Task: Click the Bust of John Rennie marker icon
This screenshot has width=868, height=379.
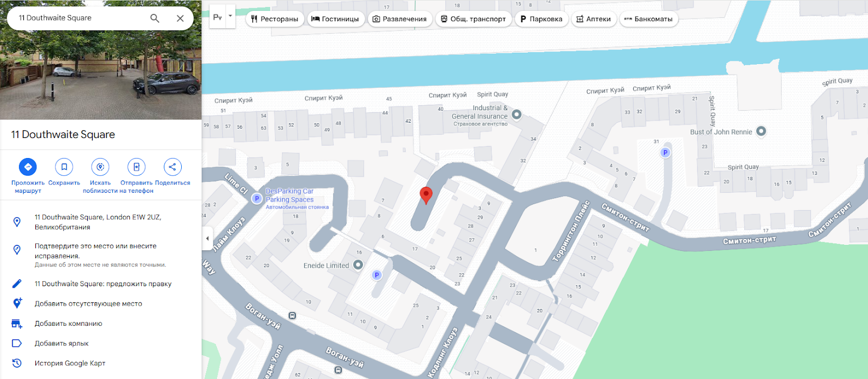Action: [761, 131]
